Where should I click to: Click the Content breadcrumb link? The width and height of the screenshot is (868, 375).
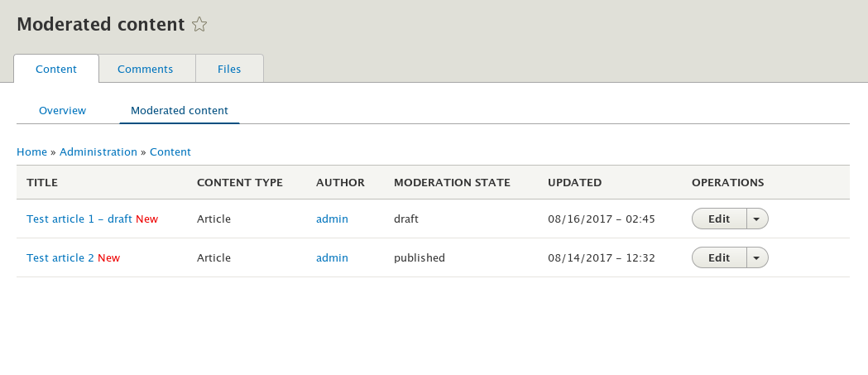(170, 151)
